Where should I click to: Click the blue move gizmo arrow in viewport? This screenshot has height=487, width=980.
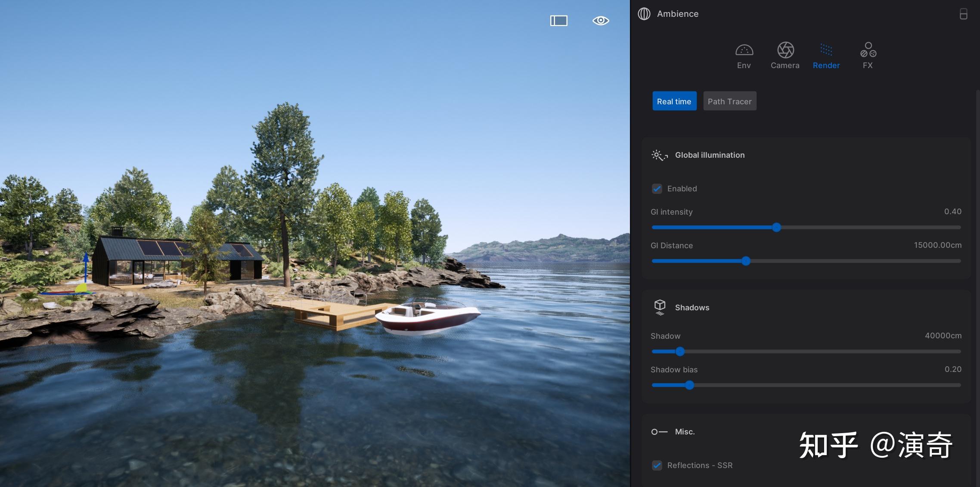click(86, 263)
